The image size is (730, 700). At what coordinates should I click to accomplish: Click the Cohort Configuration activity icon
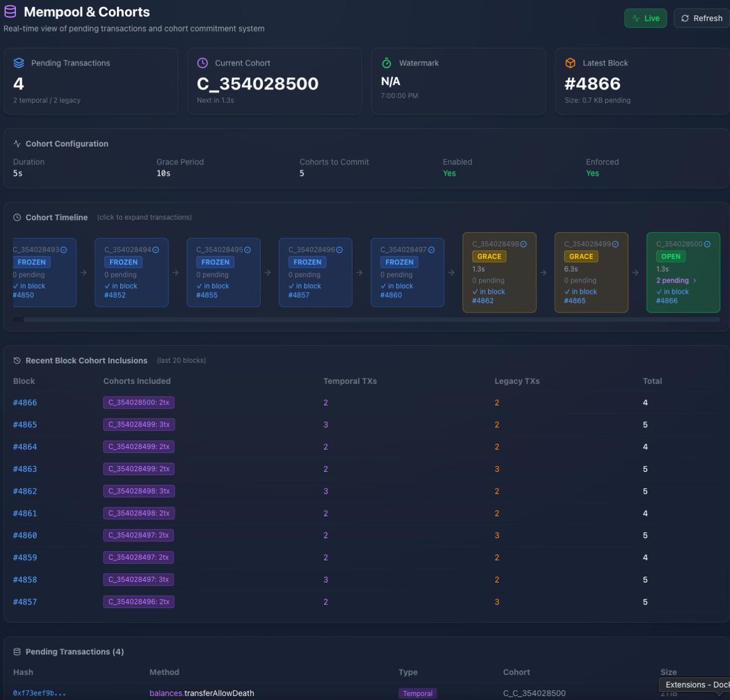(17, 144)
